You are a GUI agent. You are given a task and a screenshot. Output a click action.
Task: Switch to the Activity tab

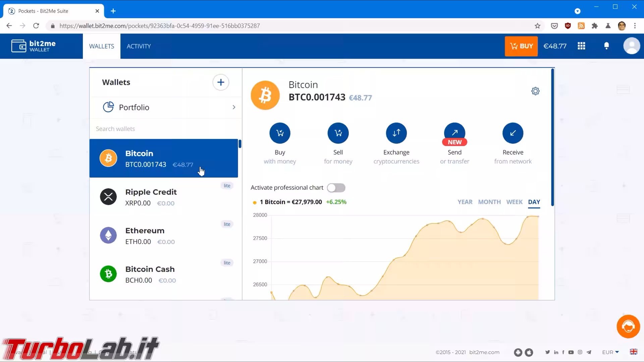coord(139,46)
